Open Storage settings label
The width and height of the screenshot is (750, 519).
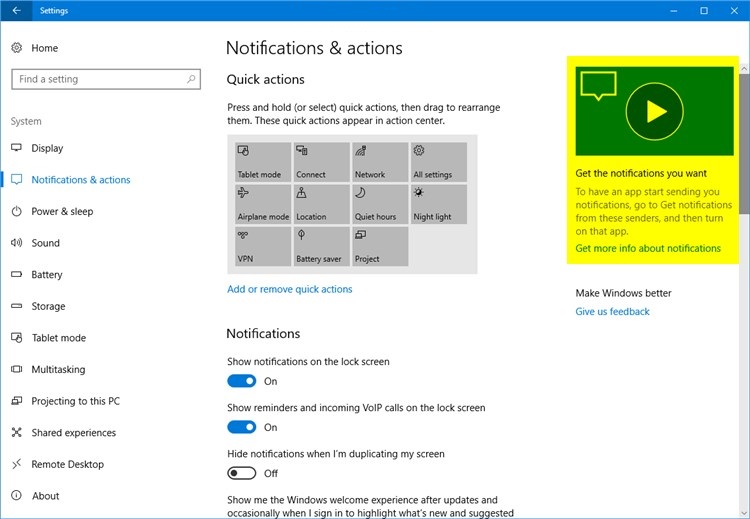pos(48,306)
